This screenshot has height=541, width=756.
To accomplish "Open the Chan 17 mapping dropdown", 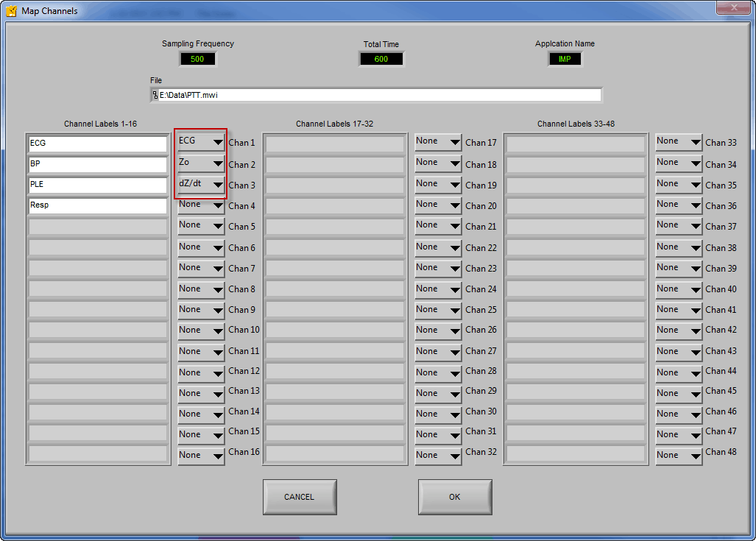I will click(x=438, y=142).
